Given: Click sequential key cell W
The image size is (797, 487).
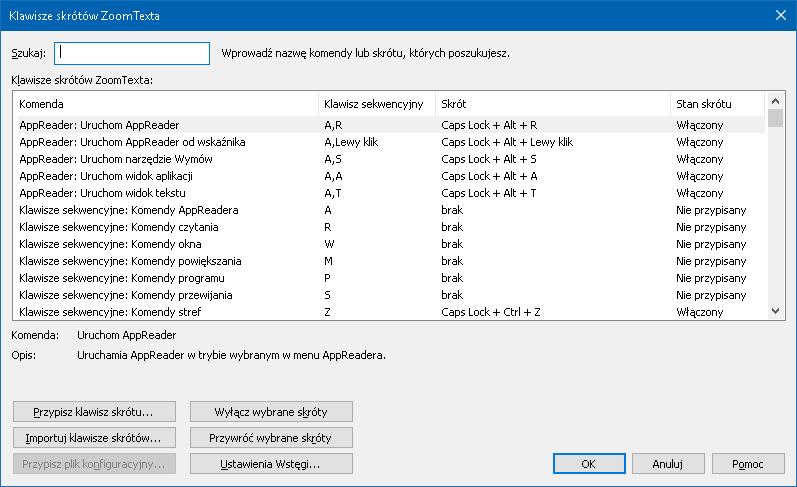Looking at the screenshot, I should [329, 244].
